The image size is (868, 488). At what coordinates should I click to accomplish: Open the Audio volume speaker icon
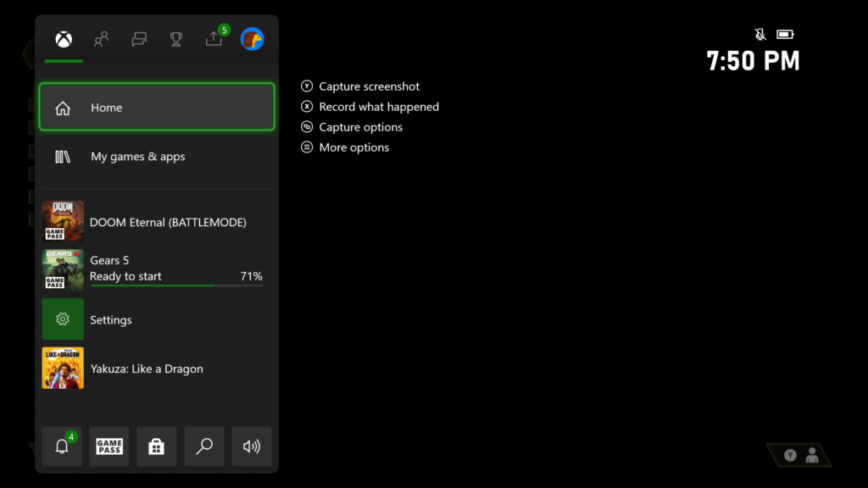pyautogui.click(x=252, y=446)
